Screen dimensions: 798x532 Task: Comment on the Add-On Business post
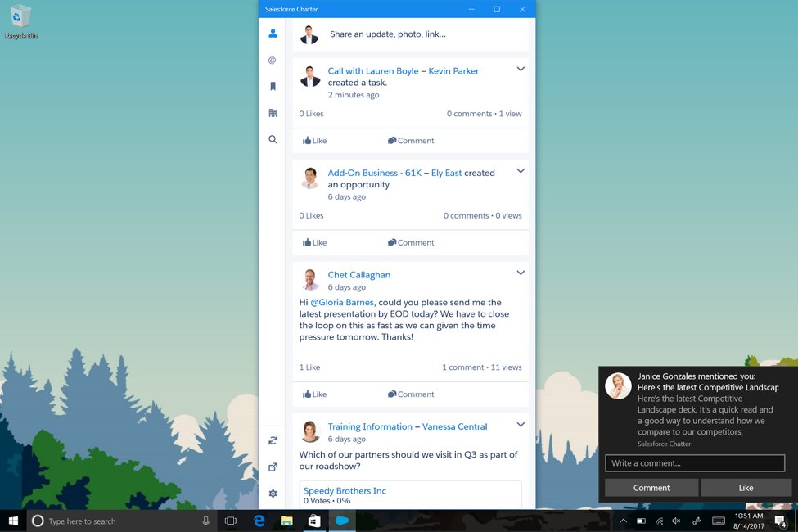coord(411,242)
